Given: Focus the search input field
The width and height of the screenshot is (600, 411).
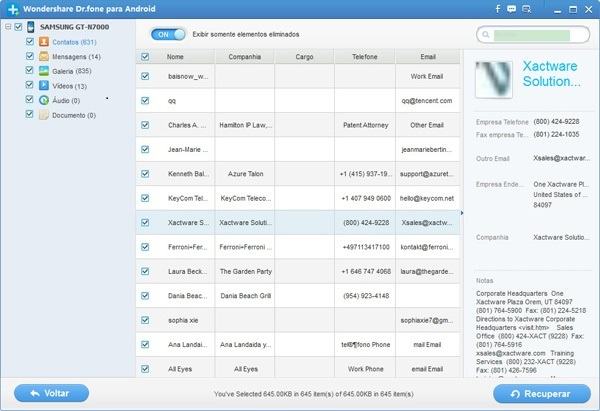Looking at the screenshot, I should [x=533, y=35].
